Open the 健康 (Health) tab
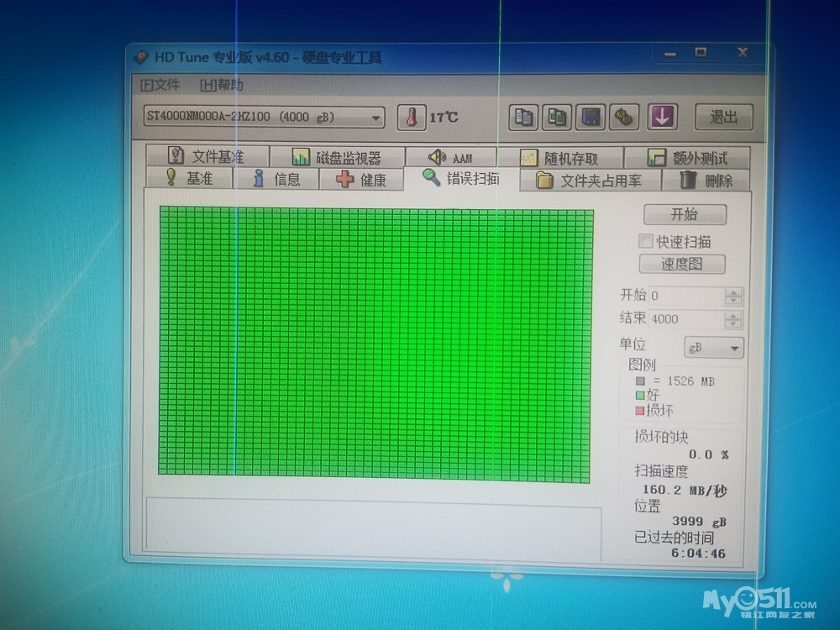This screenshot has width=840, height=630. [361, 179]
